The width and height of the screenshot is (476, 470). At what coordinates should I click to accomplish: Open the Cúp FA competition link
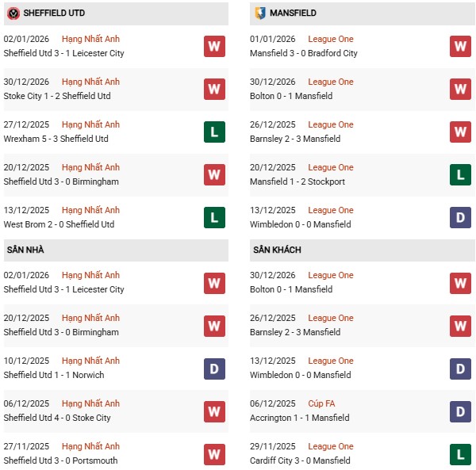[x=321, y=403]
